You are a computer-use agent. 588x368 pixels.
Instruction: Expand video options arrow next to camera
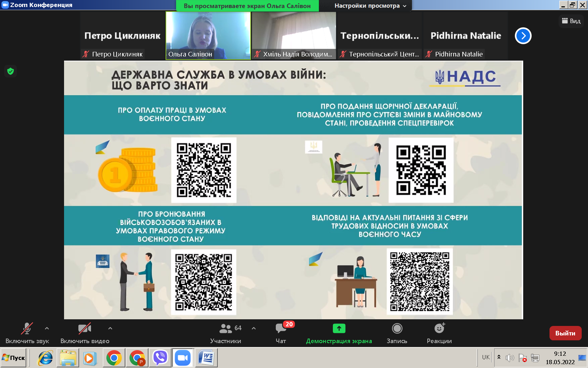tap(110, 328)
